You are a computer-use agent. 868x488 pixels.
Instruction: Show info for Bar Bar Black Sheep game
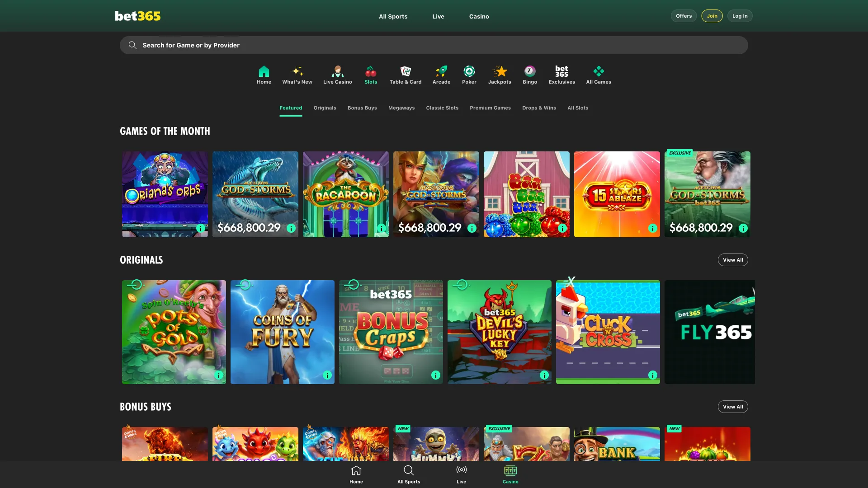(562, 228)
